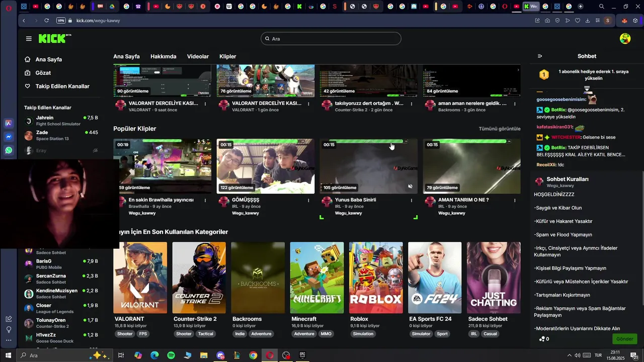The image size is (644, 362).
Task: Open the Counter-Strike 2 category card
Action: tap(199, 278)
